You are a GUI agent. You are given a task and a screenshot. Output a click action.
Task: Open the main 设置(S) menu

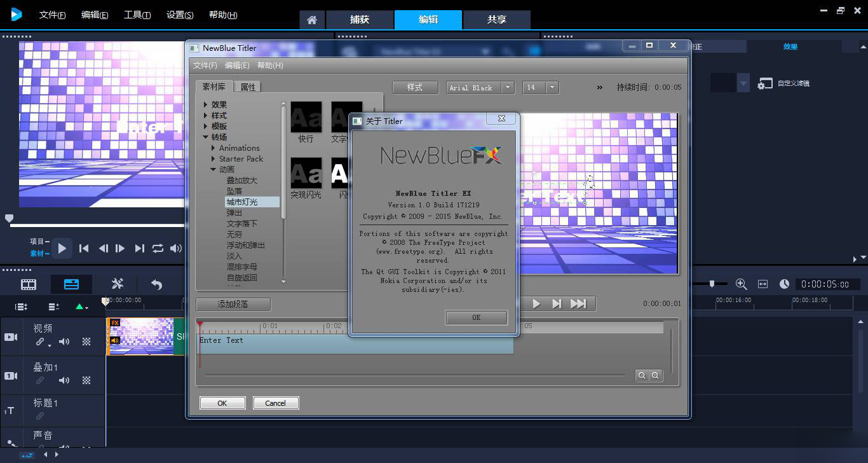coord(180,15)
